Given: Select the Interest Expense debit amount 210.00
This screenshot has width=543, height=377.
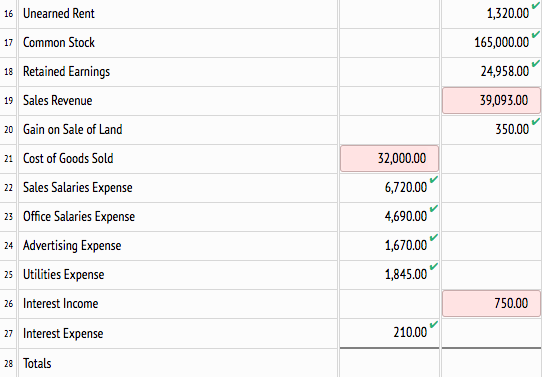Looking at the screenshot, I should [x=410, y=333].
